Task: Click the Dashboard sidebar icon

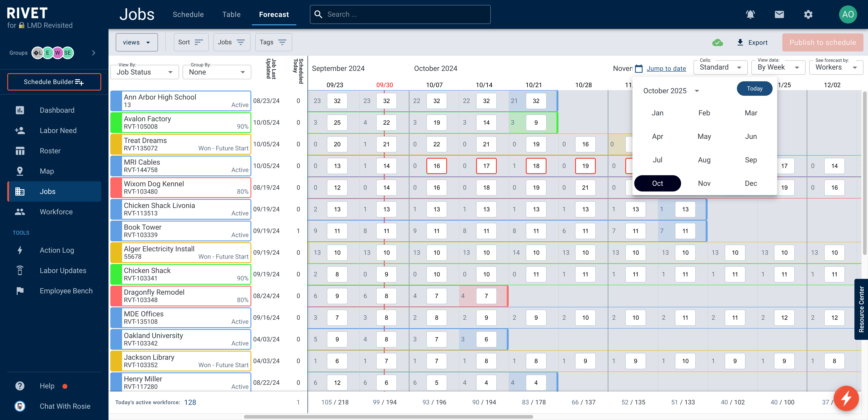Action: (20, 110)
